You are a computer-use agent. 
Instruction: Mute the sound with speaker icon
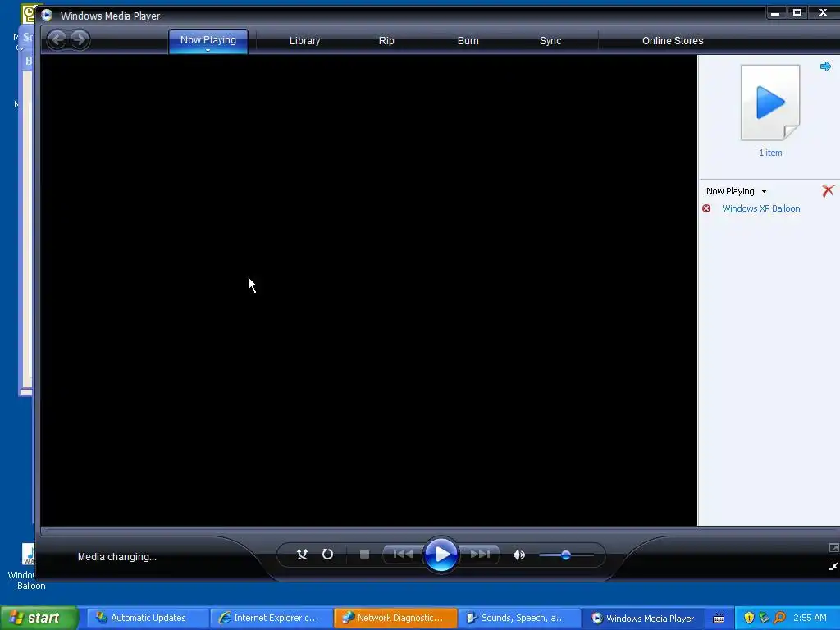pos(518,555)
